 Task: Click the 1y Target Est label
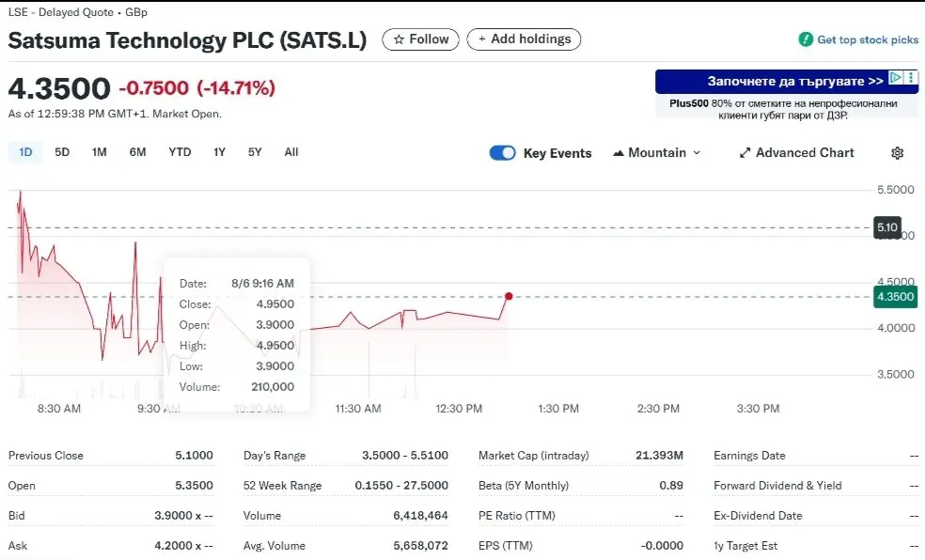pos(745,545)
